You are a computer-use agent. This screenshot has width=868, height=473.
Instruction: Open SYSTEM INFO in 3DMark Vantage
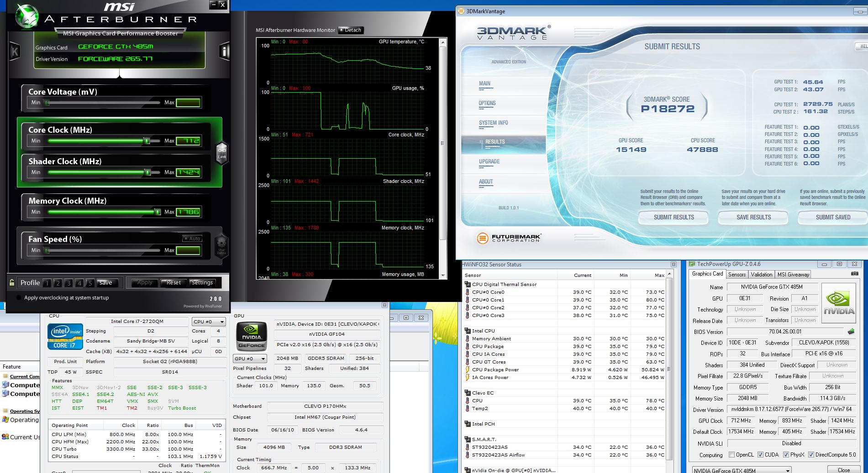493,123
